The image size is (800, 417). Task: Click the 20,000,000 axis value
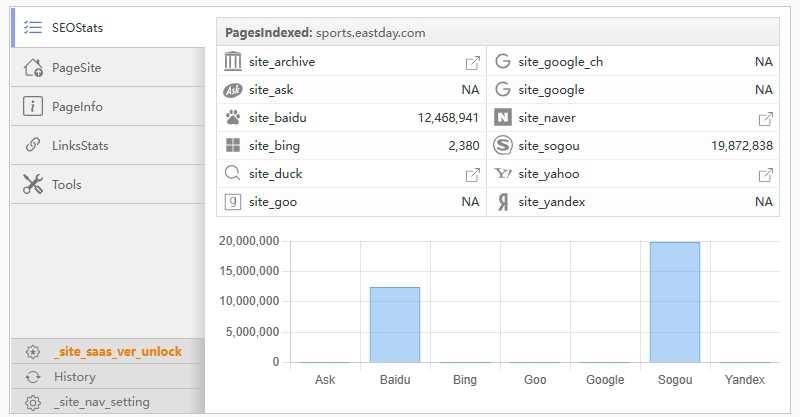[x=249, y=241]
